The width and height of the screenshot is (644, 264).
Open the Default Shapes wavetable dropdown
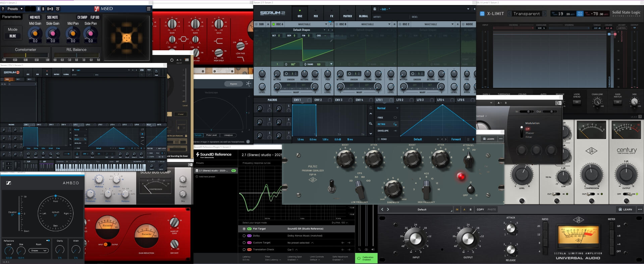(302, 30)
